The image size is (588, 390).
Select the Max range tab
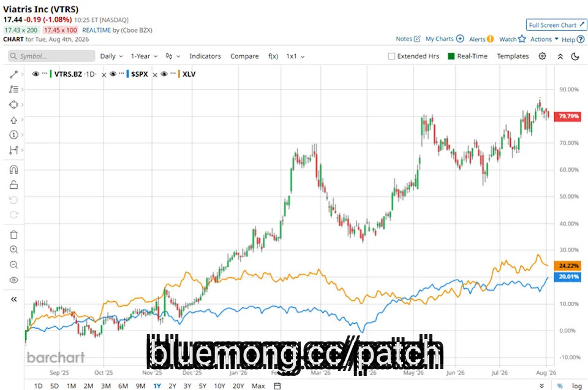258,386
